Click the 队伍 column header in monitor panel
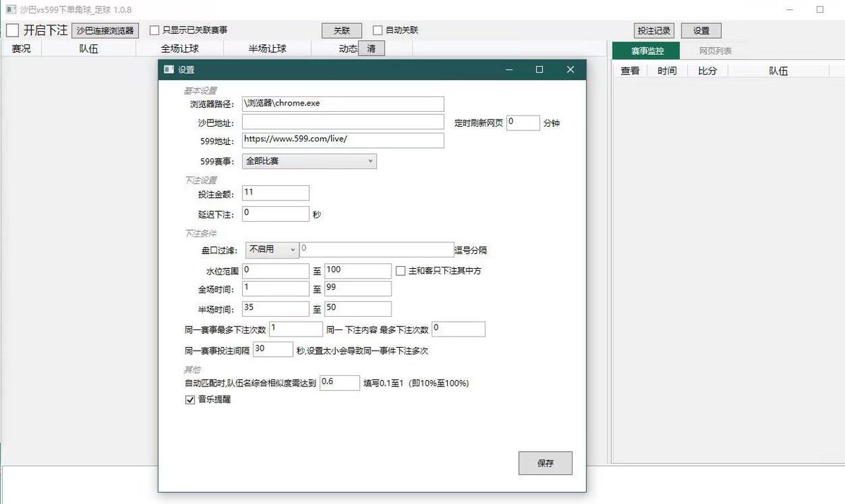This screenshot has width=845, height=504. (x=778, y=70)
